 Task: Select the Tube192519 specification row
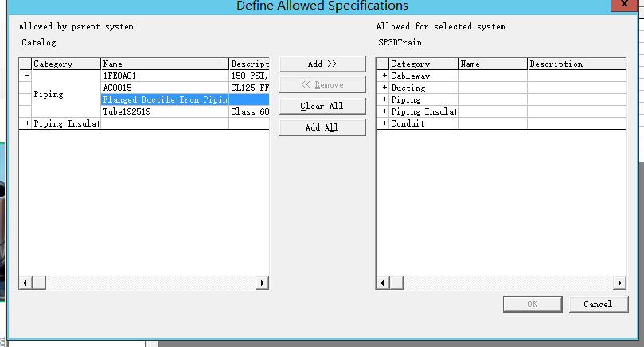165,111
